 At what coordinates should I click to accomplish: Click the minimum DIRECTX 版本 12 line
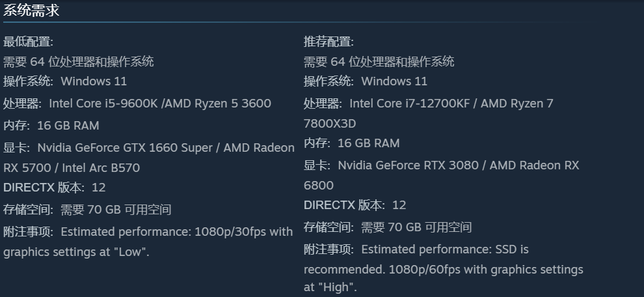55,188
